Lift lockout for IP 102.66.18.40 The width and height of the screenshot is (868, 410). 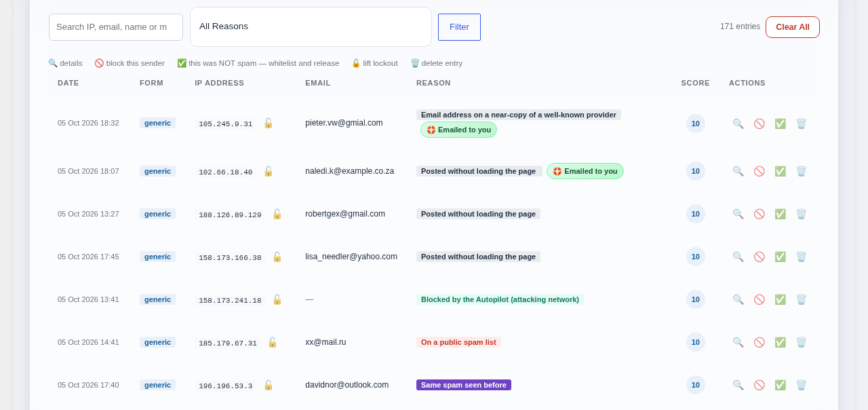tap(268, 171)
